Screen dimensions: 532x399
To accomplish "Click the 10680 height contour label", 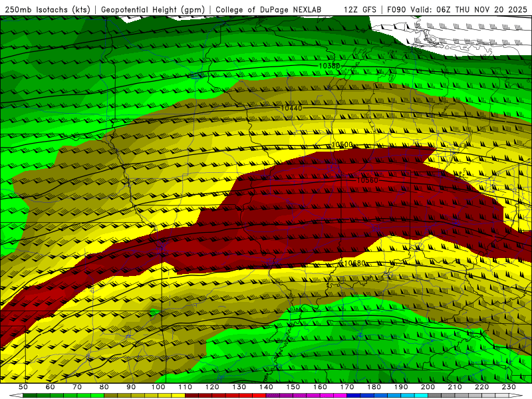I will coord(355,263).
